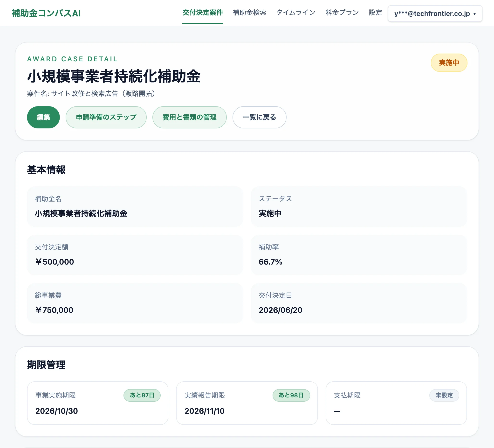Go to the タイムライン page
The width and height of the screenshot is (494, 448).
[296, 13]
